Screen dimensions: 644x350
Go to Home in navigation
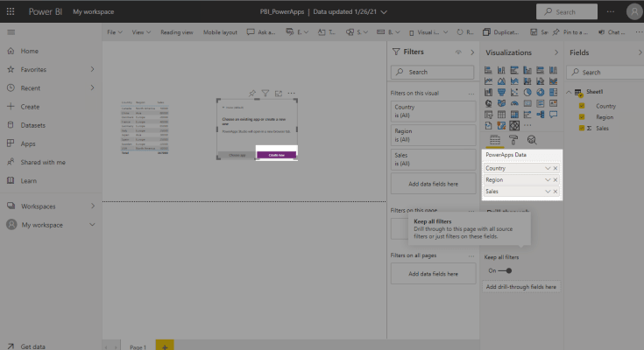pos(30,51)
